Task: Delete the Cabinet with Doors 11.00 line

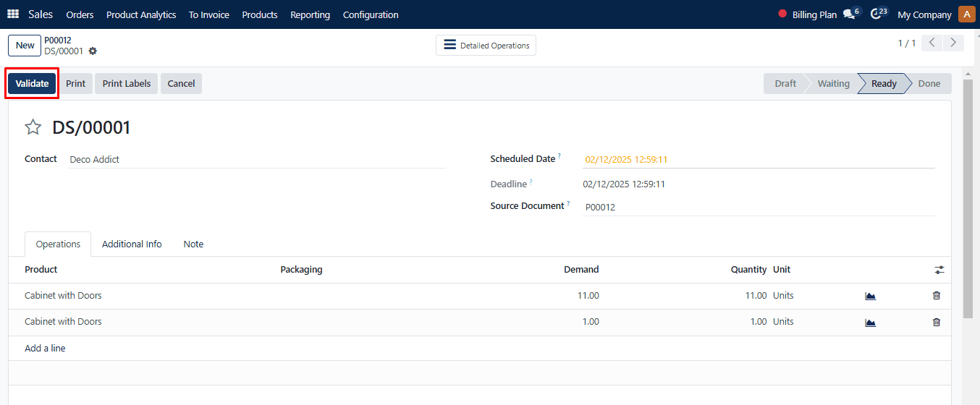Action: (x=937, y=296)
